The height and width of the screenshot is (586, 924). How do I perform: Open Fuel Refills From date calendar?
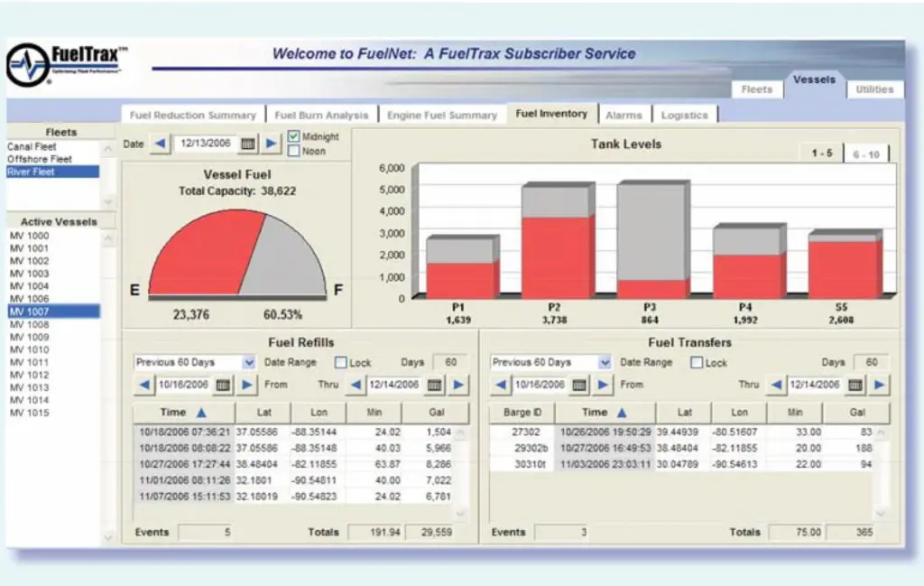(223, 385)
